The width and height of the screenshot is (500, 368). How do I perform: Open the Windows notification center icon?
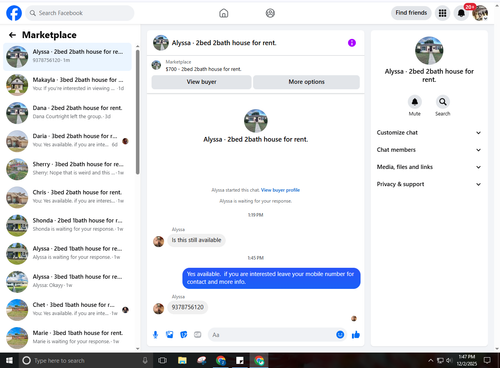[x=487, y=360]
